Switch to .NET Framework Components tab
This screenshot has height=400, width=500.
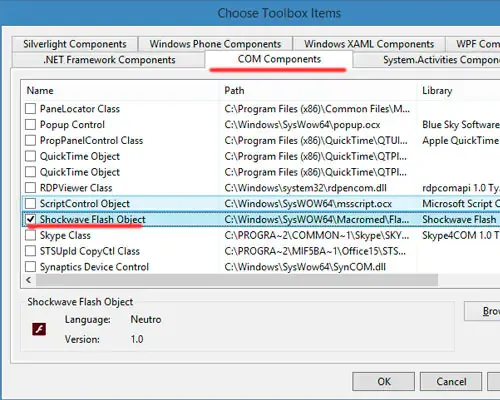click(x=109, y=60)
